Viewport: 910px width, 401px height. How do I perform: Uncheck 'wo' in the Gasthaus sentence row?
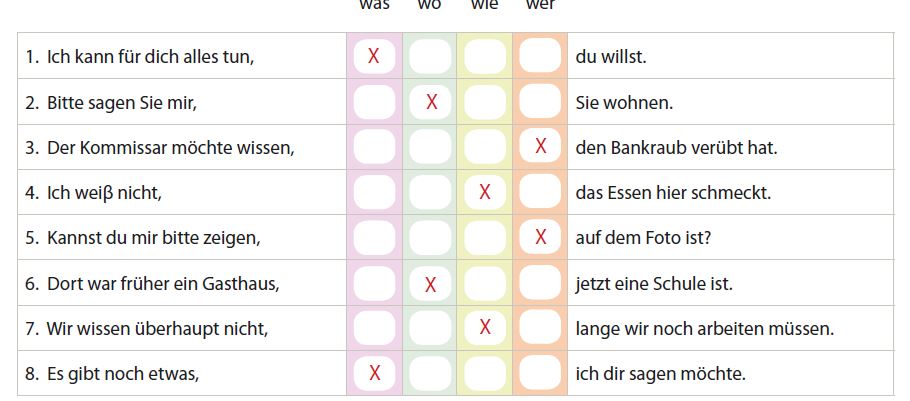(430, 283)
